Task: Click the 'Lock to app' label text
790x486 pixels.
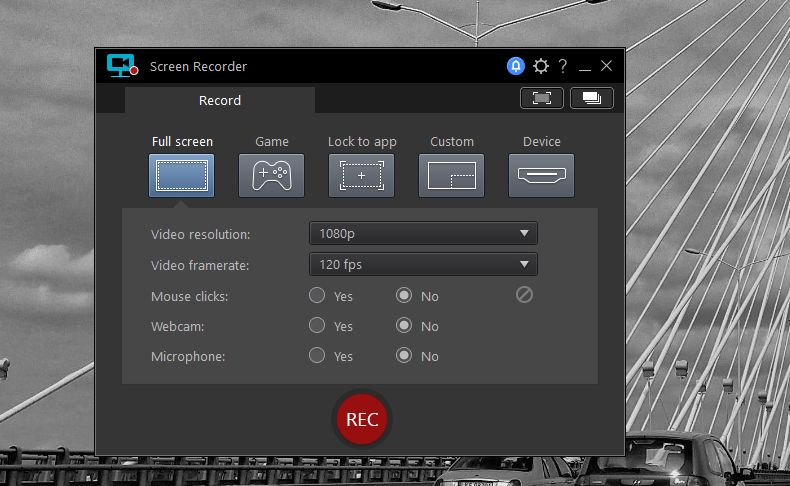Action: (362, 142)
